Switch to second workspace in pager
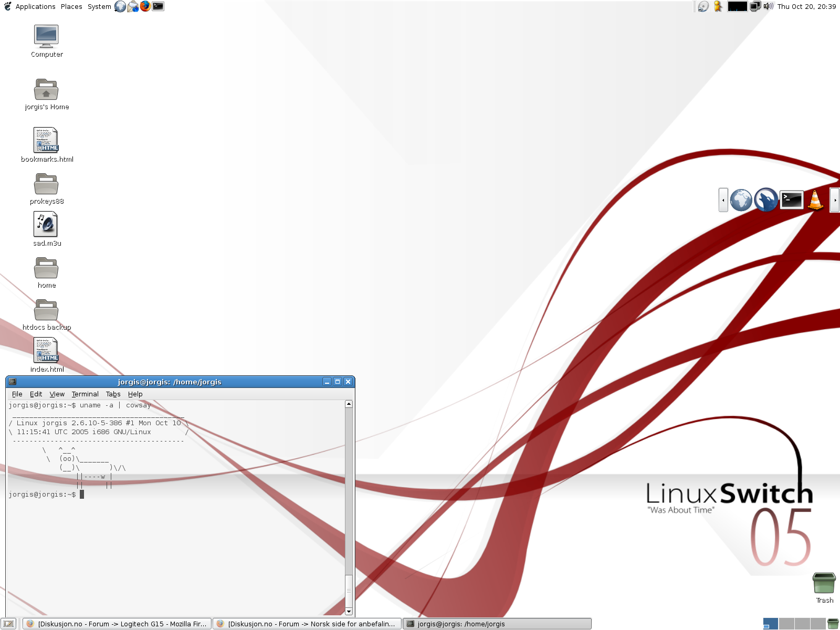840x630 pixels. tap(786, 624)
